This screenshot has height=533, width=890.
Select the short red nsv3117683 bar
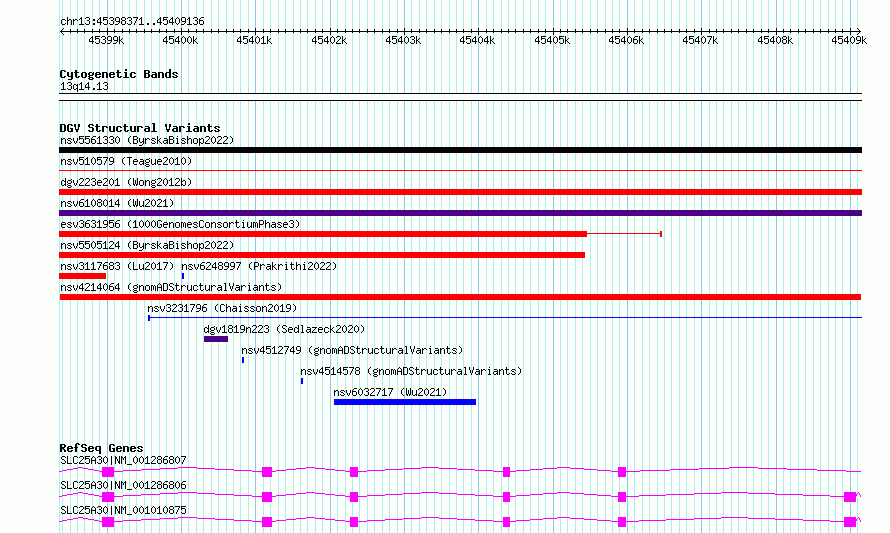(x=82, y=276)
